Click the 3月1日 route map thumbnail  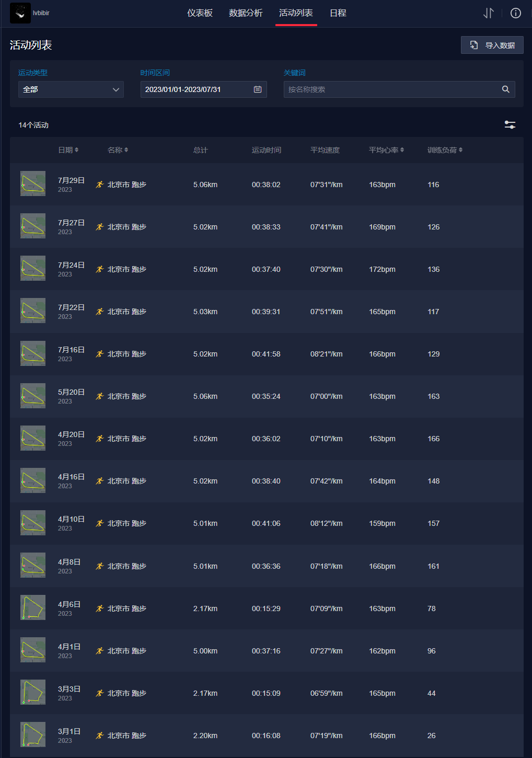coord(33,734)
